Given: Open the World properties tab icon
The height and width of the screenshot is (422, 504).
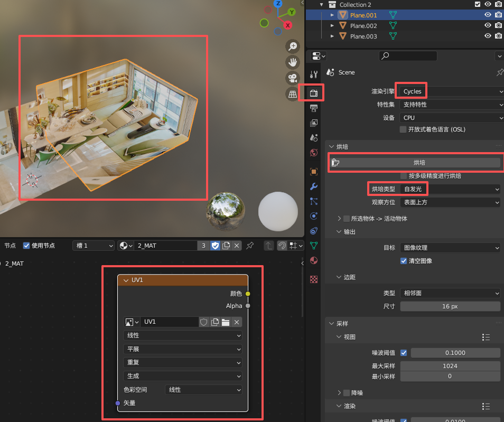Looking at the screenshot, I should (x=314, y=153).
